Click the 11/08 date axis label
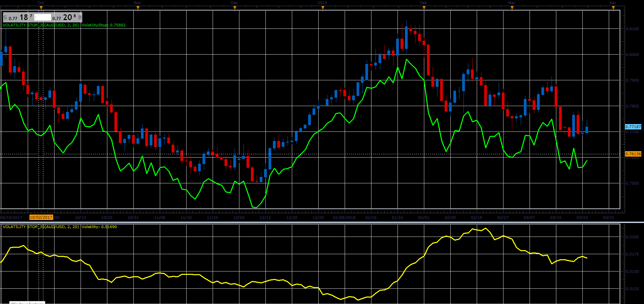 [159, 218]
